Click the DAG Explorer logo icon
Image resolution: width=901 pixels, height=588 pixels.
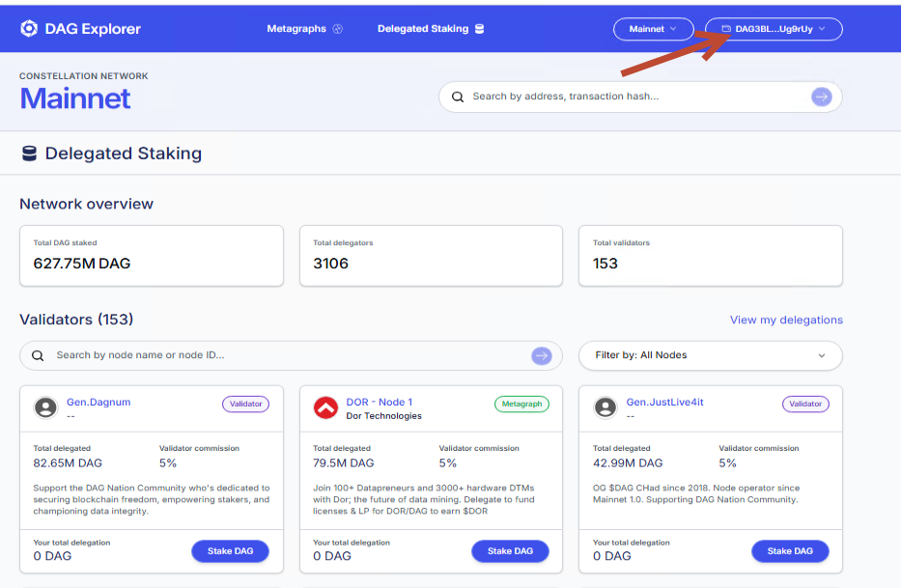point(29,28)
